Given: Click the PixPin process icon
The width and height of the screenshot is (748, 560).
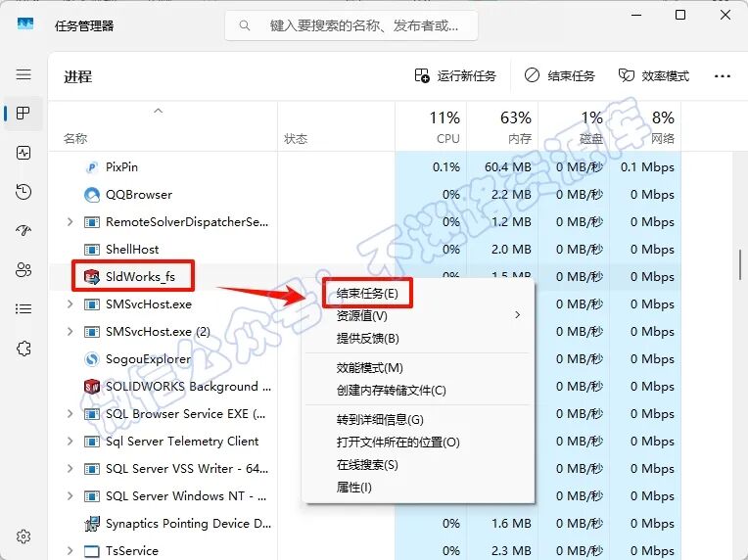Looking at the screenshot, I should tap(91, 167).
